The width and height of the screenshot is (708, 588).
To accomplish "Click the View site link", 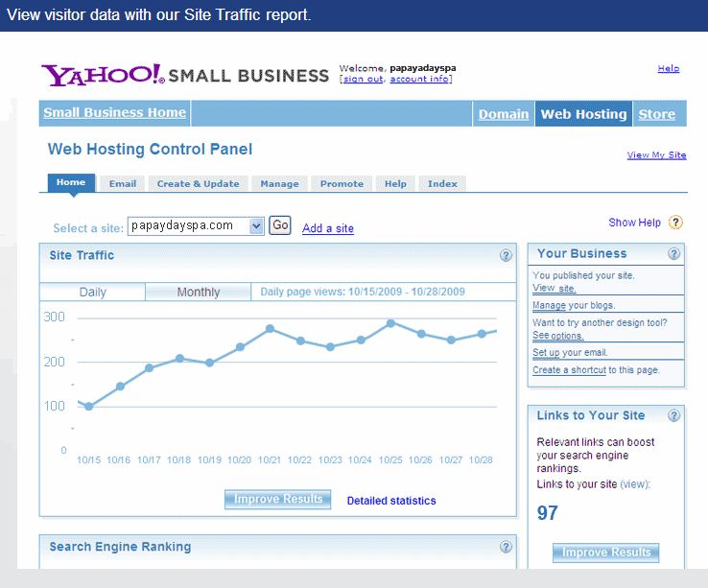I will coord(555,288).
